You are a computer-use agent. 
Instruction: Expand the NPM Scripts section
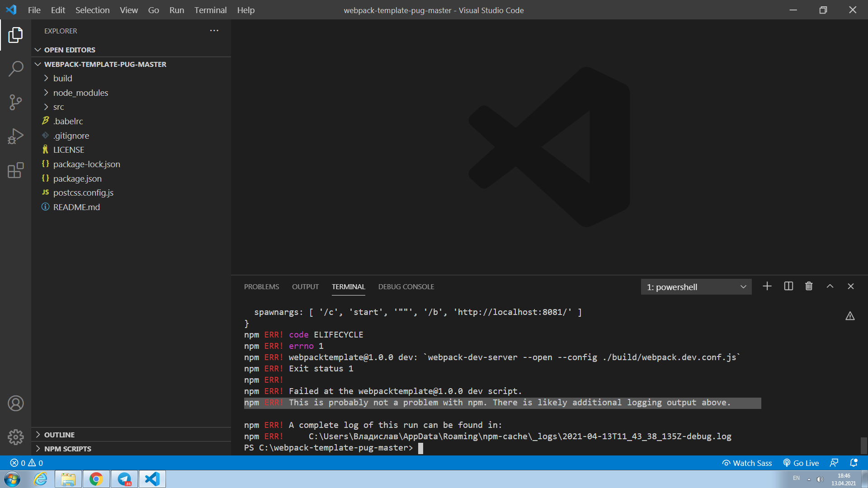(131, 449)
